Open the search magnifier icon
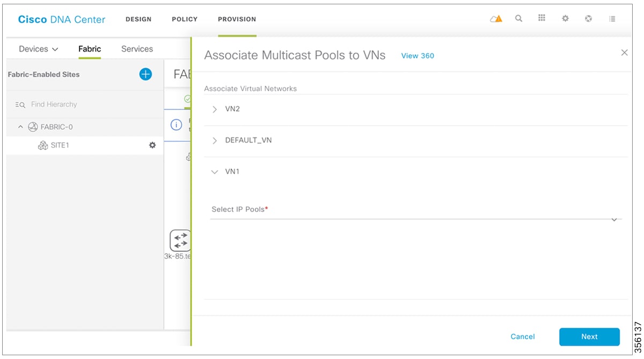 [518, 18]
